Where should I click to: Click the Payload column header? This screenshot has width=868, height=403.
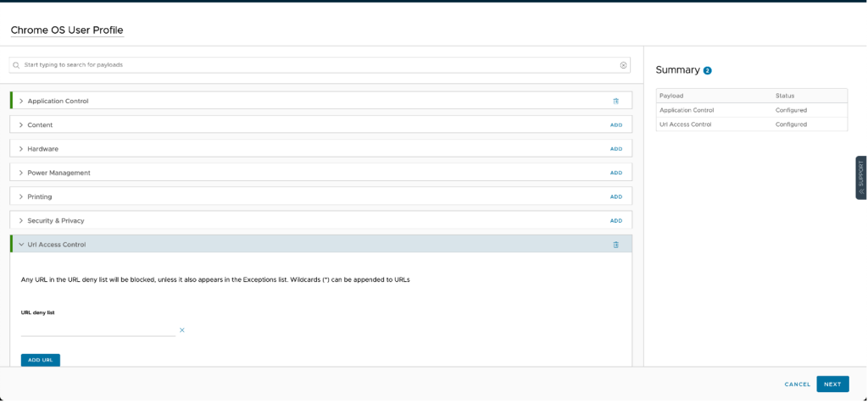pos(671,96)
